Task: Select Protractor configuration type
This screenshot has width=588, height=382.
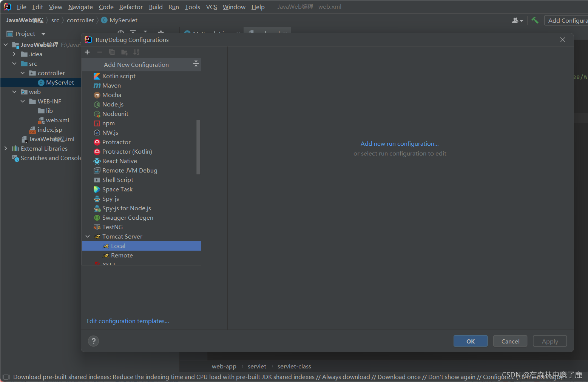Action: click(x=141, y=142)
